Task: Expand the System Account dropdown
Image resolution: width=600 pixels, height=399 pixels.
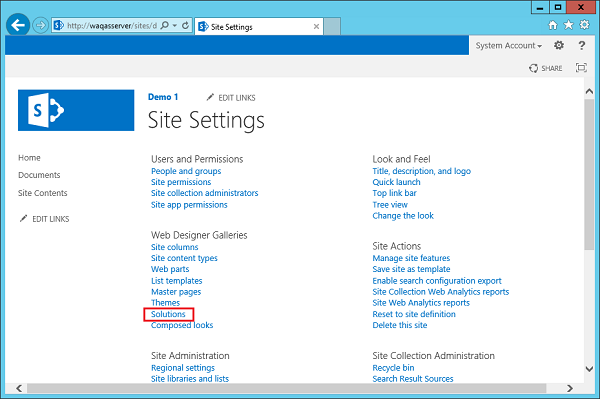Action: coord(509,46)
